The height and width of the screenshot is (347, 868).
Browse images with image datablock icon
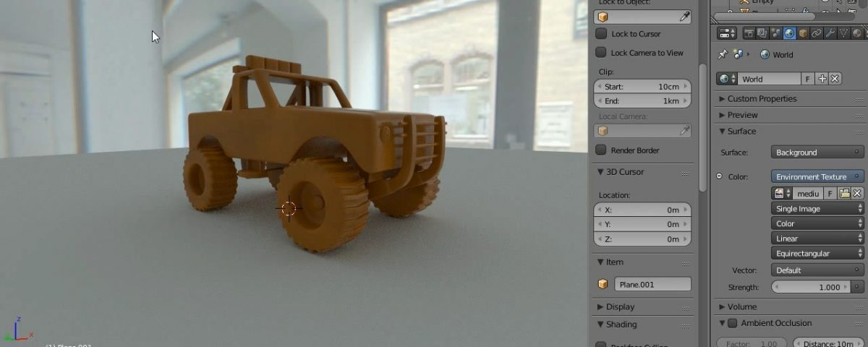(x=782, y=193)
